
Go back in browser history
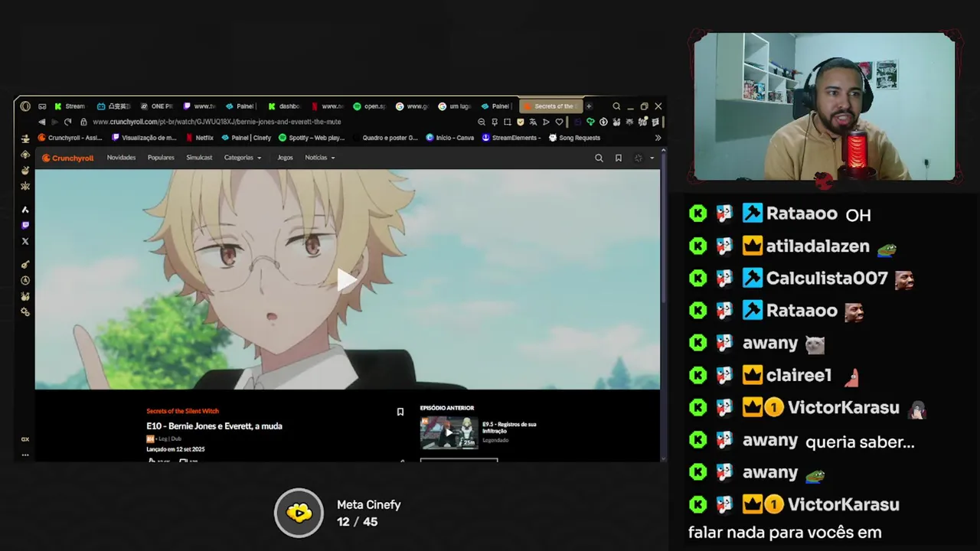[x=41, y=122]
